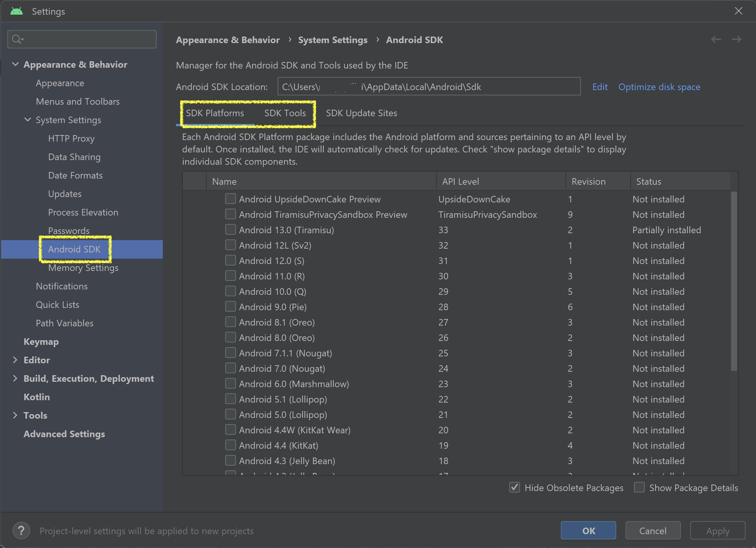Sort table by Status column header
This screenshot has height=548, width=756.
pos(680,181)
